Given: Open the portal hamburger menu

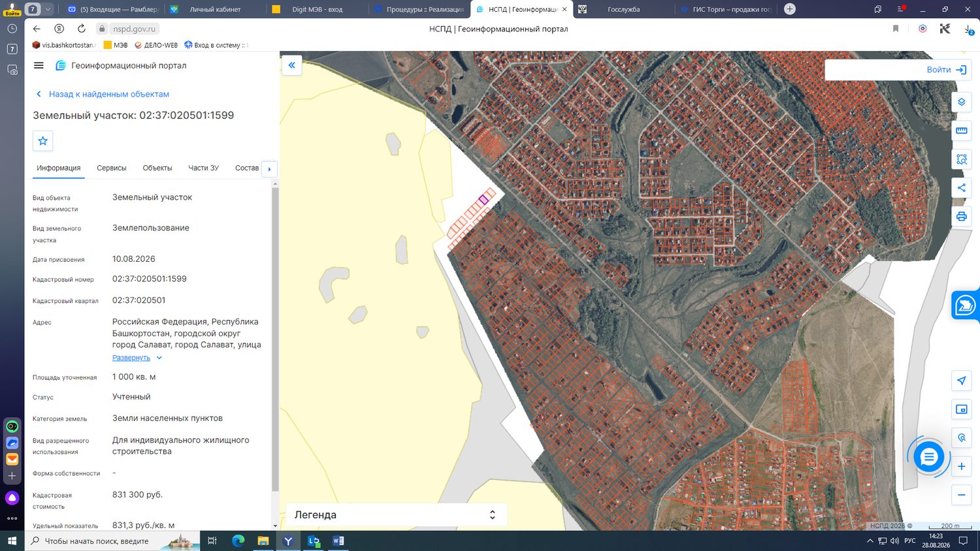Looking at the screenshot, I should point(39,65).
